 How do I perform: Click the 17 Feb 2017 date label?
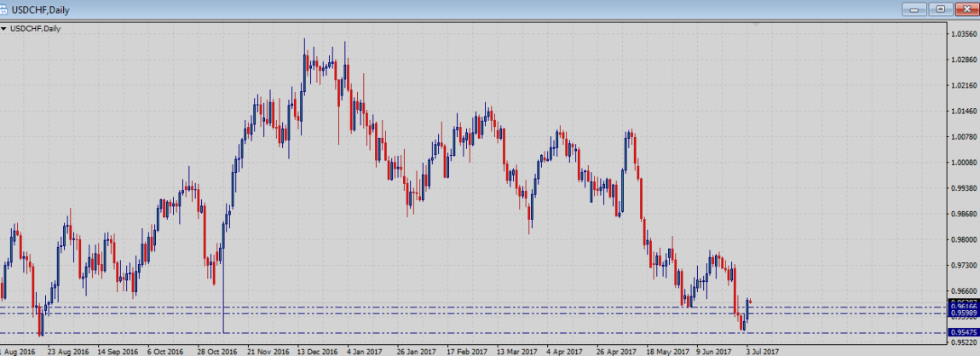[x=465, y=350]
